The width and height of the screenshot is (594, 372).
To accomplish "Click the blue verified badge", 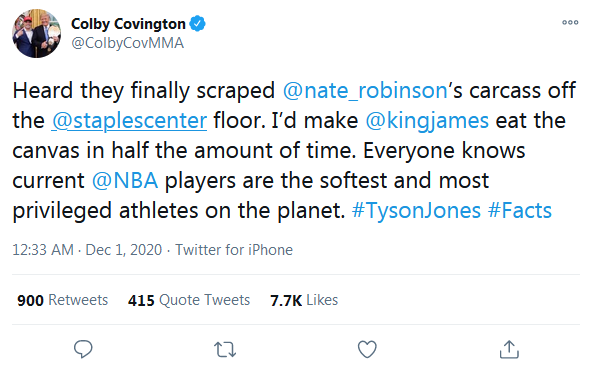I will (197, 23).
